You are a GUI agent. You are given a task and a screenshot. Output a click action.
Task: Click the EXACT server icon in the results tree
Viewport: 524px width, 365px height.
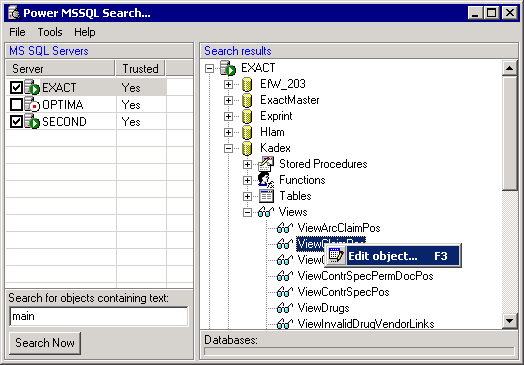228,68
